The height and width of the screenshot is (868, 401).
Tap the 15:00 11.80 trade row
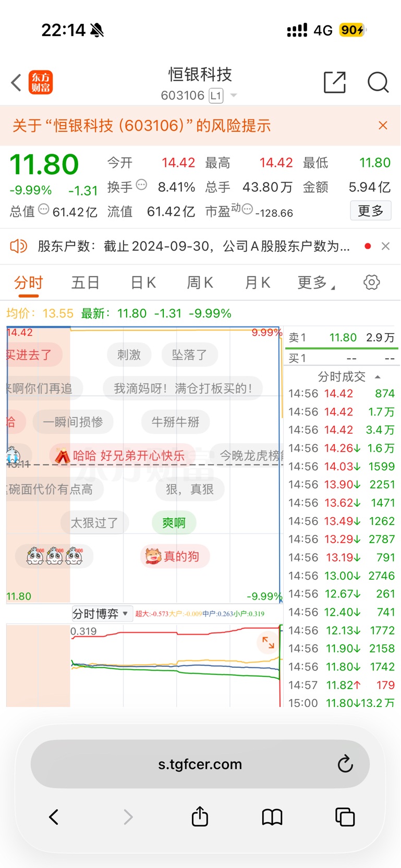(x=342, y=703)
